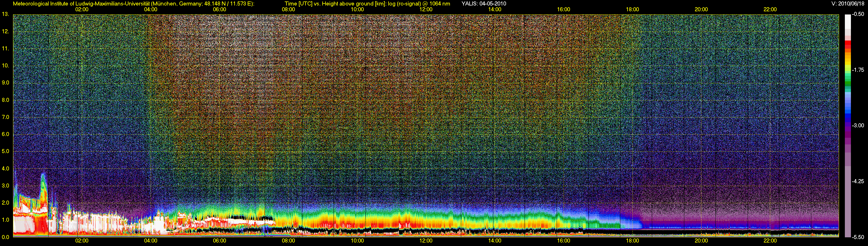The image size is (868, 246).
Task: Click the 13. height axis label
Action: (5, 14)
